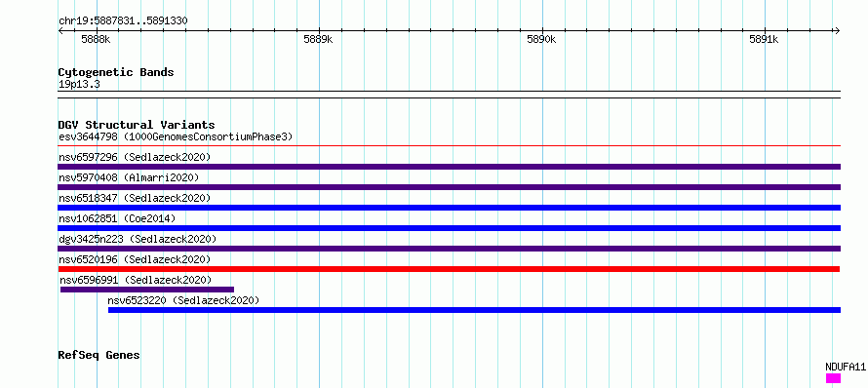Open the dgv3425n223 (Sedlazeck2020) label

138,239
